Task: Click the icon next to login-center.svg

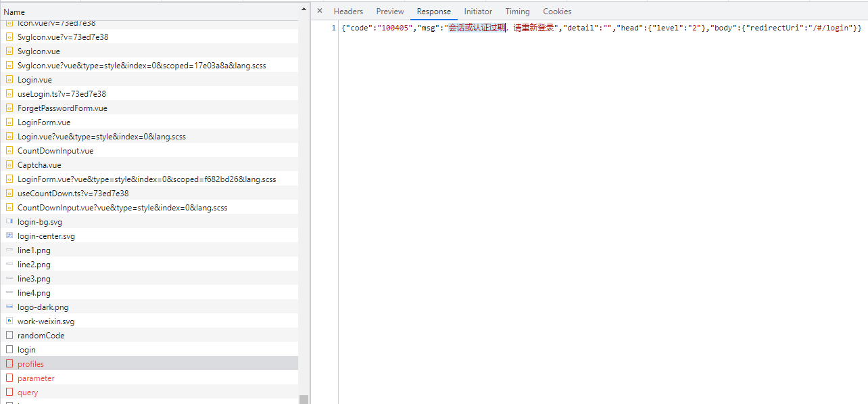Action: [9, 236]
